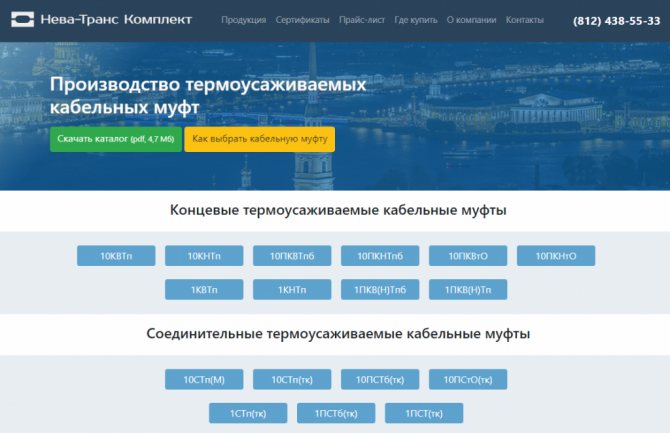
Task: Click the 10ПКНТпб button
Action: tap(380, 256)
